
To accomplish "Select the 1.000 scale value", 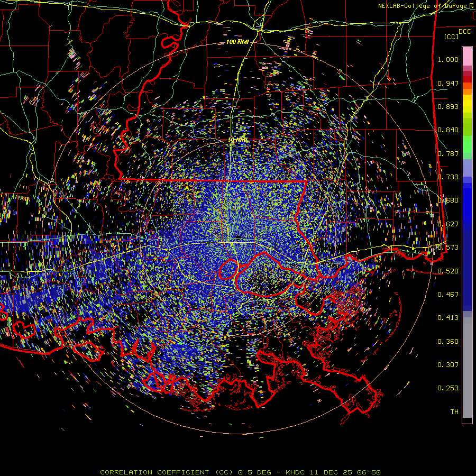I will click(448, 59).
